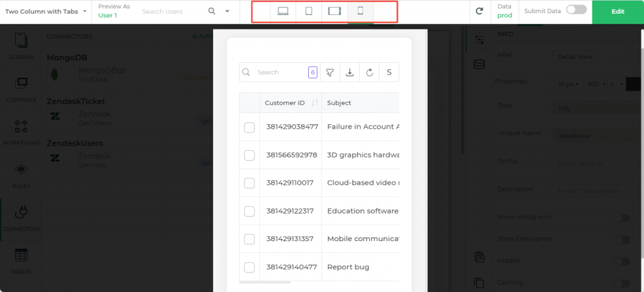Click the top bar refresh data icon
This screenshot has width=644, height=292.
479,11
